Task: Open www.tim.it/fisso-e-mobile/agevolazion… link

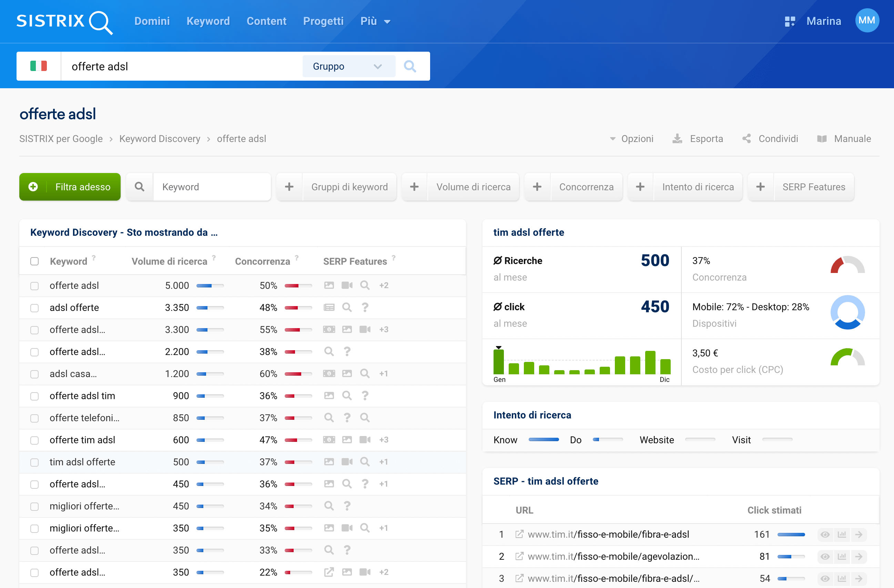Action: pyautogui.click(x=613, y=556)
